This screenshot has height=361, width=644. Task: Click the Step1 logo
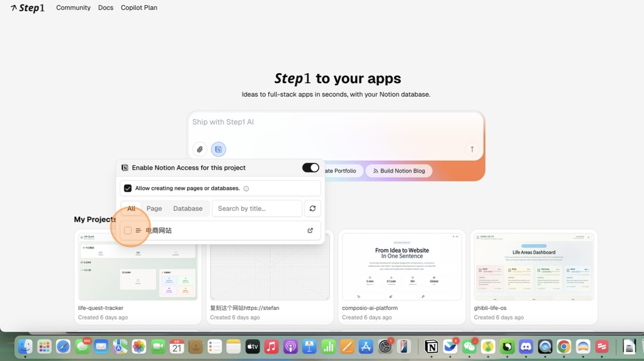point(28,8)
